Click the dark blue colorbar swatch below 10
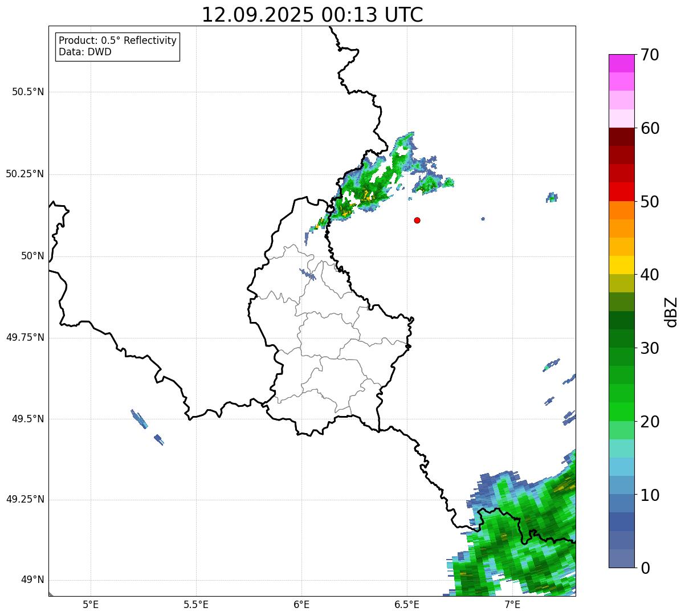Screen dimensions: 685x616 621,521
